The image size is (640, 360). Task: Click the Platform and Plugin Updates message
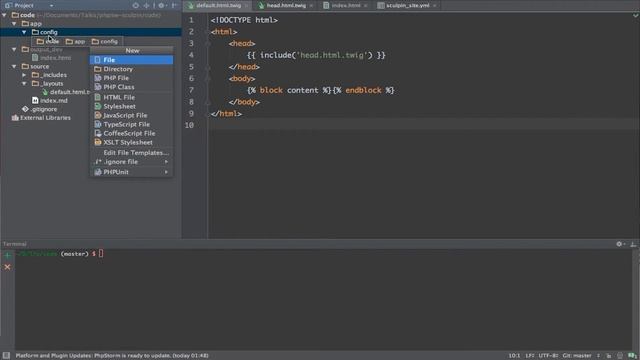[112, 356]
